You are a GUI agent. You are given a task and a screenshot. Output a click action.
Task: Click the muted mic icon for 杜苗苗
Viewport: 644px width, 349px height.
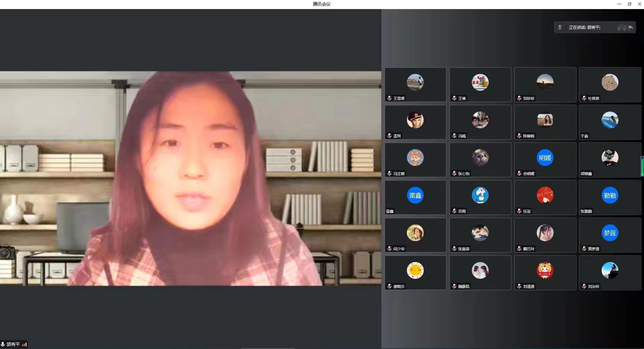click(x=584, y=98)
